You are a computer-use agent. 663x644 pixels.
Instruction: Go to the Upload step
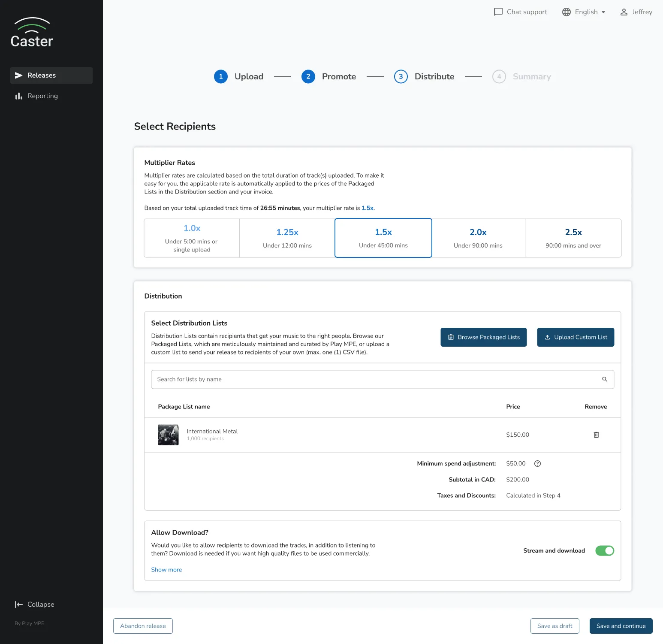[249, 76]
